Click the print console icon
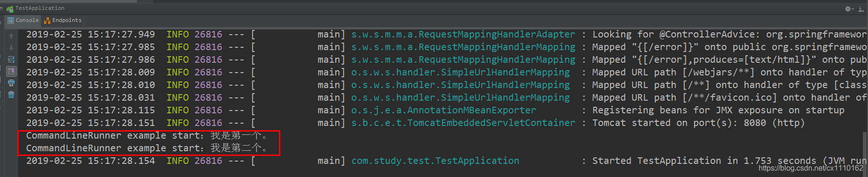The image size is (868, 177). (11, 83)
